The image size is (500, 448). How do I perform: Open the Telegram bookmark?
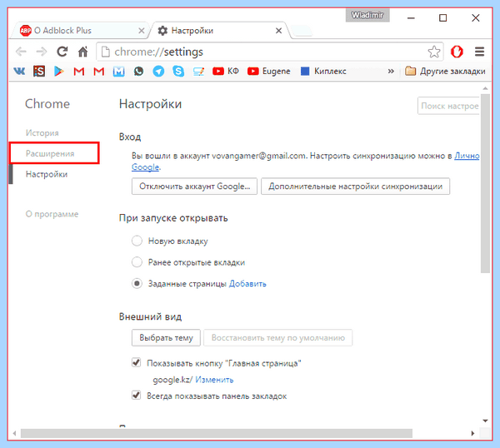pyautogui.click(x=158, y=71)
